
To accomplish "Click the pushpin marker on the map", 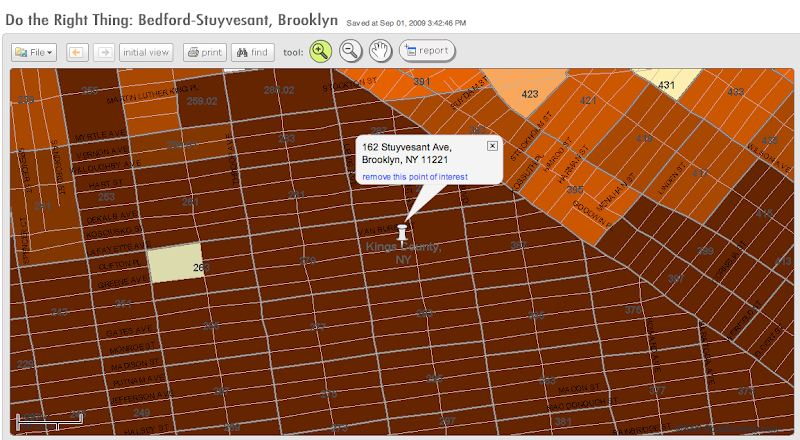I will pyautogui.click(x=403, y=232).
